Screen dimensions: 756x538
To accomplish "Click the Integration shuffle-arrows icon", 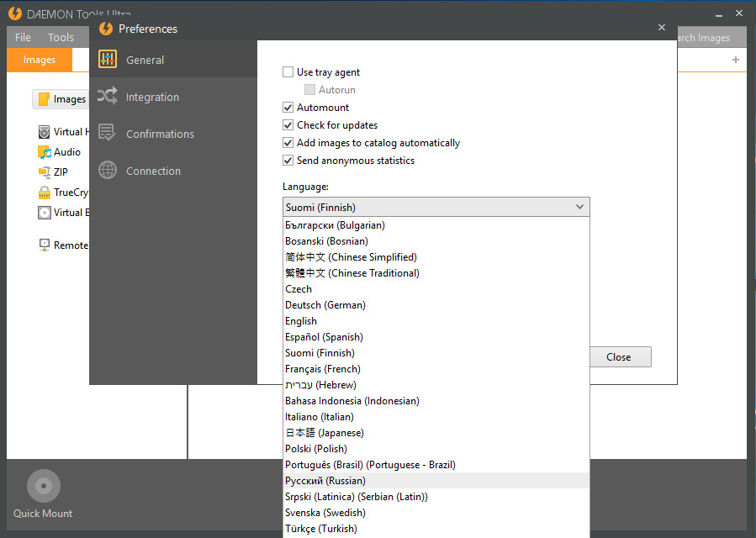I will (108, 96).
